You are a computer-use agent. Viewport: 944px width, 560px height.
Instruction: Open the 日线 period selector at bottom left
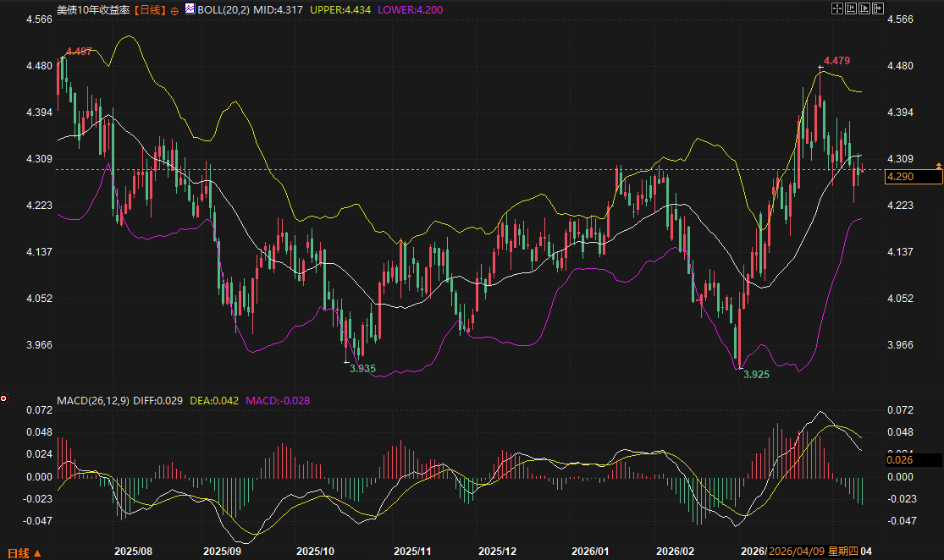point(20,552)
